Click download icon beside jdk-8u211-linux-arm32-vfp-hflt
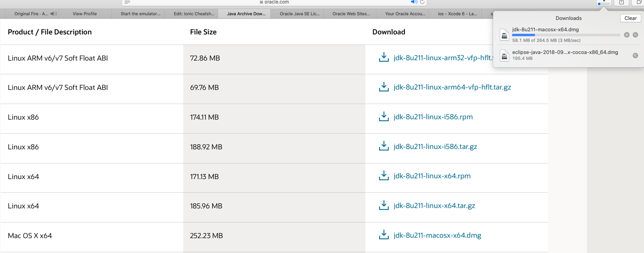 tap(384, 57)
